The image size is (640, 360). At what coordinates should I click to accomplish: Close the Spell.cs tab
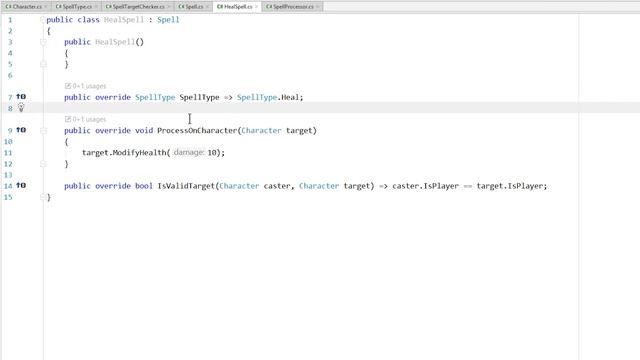click(207, 7)
